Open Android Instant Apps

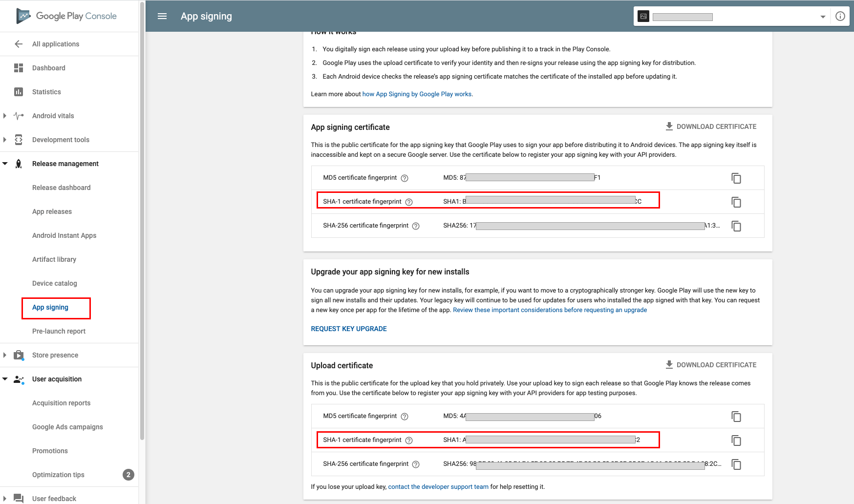[64, 235]
